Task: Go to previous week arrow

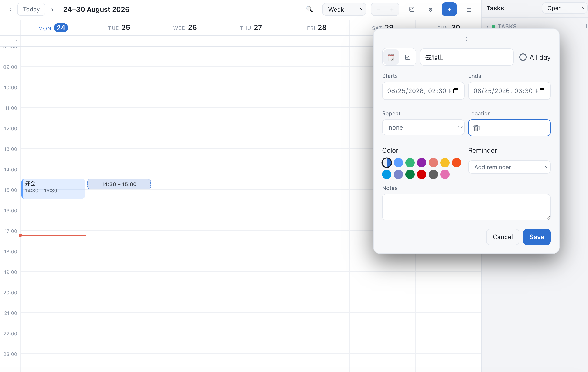Action: (10, 10)
